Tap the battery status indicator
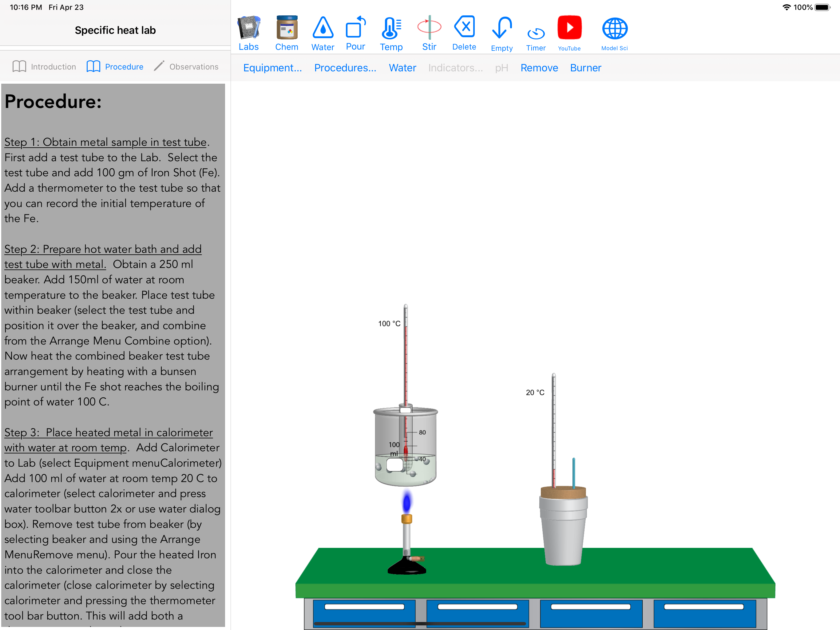Viewport: 840px width, 630px height. [822, 7]
